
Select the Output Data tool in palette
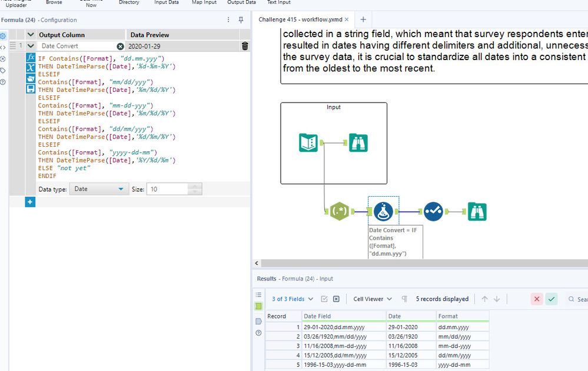click(x=241, y=2)
